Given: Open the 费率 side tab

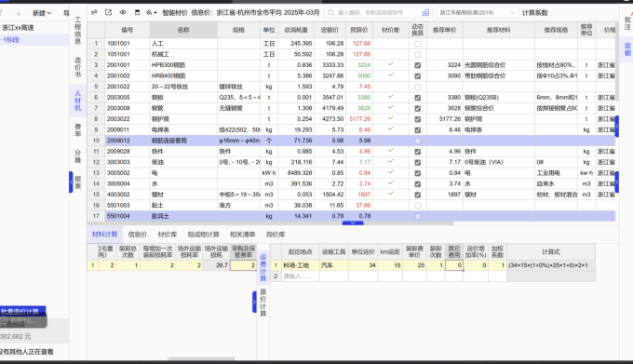Looking at the screenshot, I should click(x=78, y=130).
